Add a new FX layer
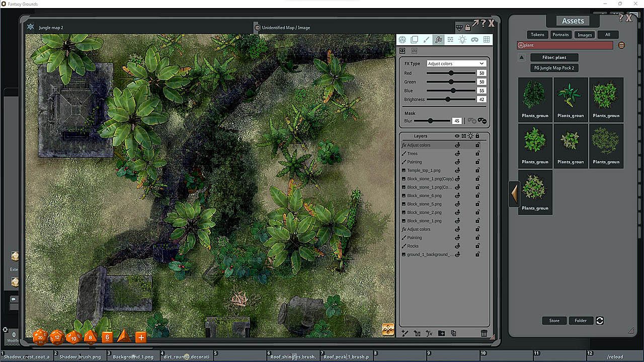 pyautogui.click(x=429, y=333)
